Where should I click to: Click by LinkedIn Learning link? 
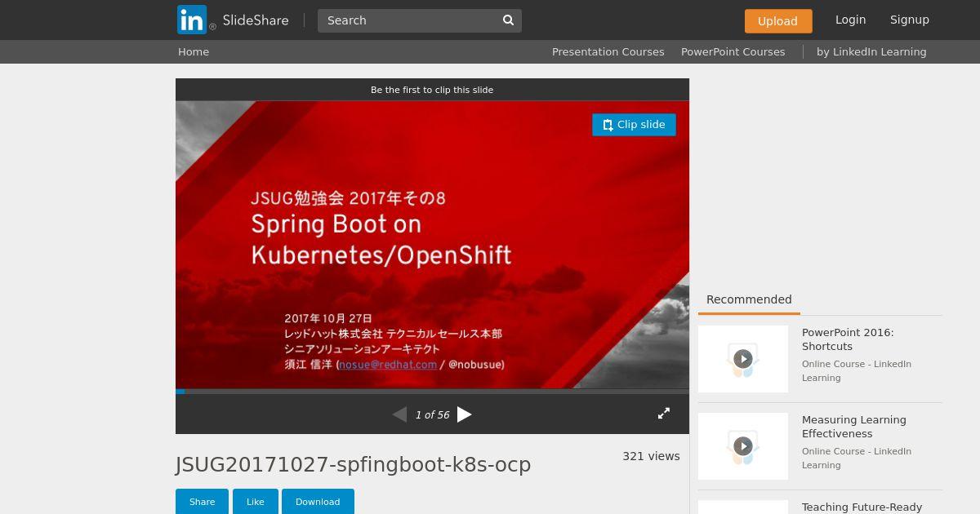[871, 51]
